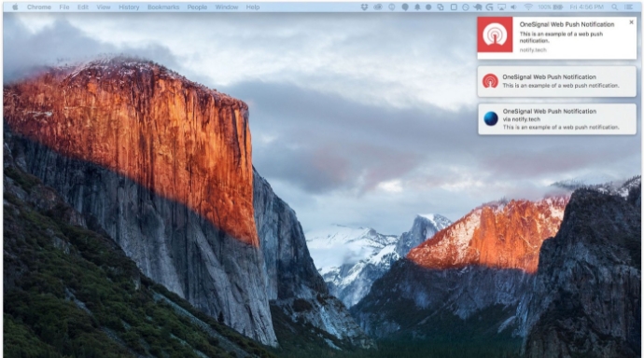
Task: Click the elephant (Evernote) menu bar icon
Action: pos(477,7)
